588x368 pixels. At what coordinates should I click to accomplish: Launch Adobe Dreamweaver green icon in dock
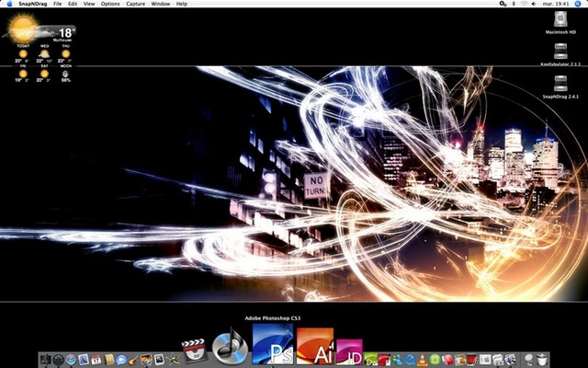coord(371,360)
